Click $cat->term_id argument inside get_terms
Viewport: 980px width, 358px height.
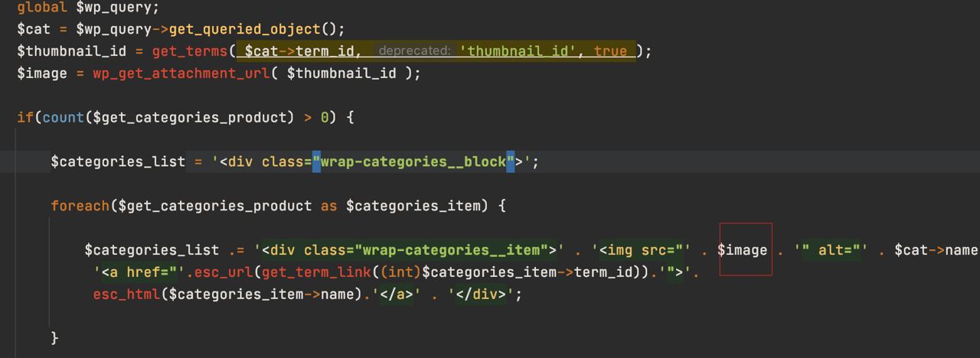tap(299, 51)
